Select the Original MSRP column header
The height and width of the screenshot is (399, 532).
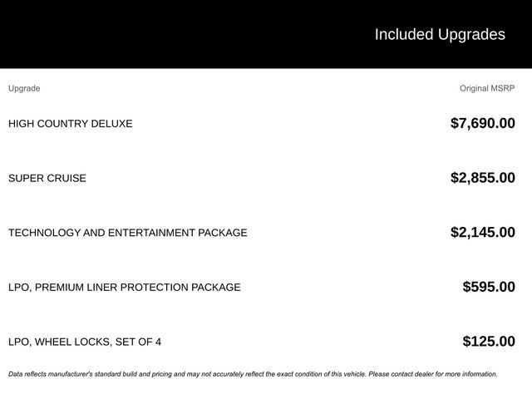487,88
